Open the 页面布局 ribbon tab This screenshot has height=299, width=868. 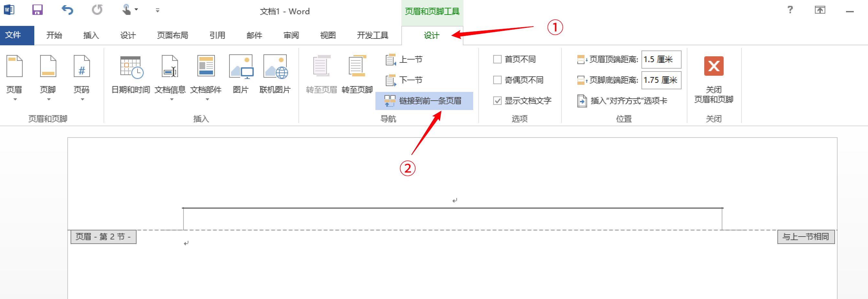click(172, 35)
